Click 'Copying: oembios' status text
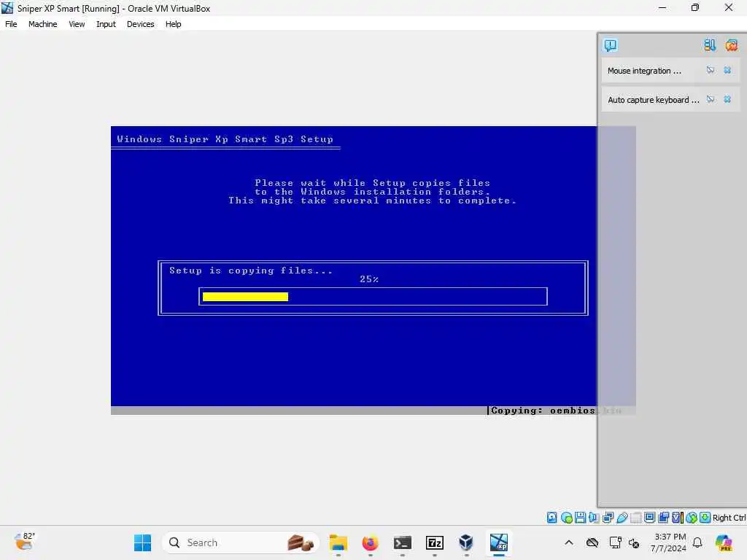The width and height of the screenshot is (747, 560). pyautogui.click(x=542, y=411)
